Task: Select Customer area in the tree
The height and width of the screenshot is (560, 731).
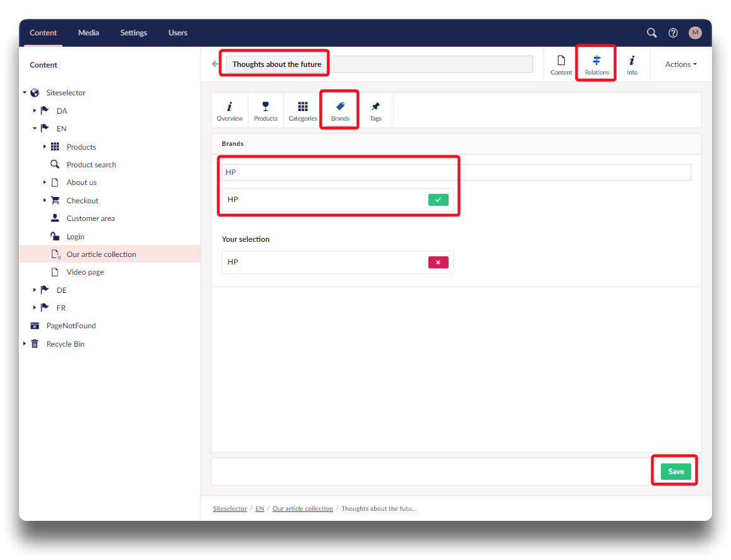Action: [x=90, y=218]
